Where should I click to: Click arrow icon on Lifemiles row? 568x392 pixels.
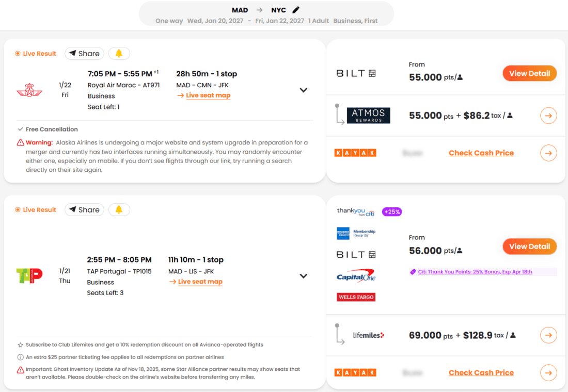tap(548, 336)
